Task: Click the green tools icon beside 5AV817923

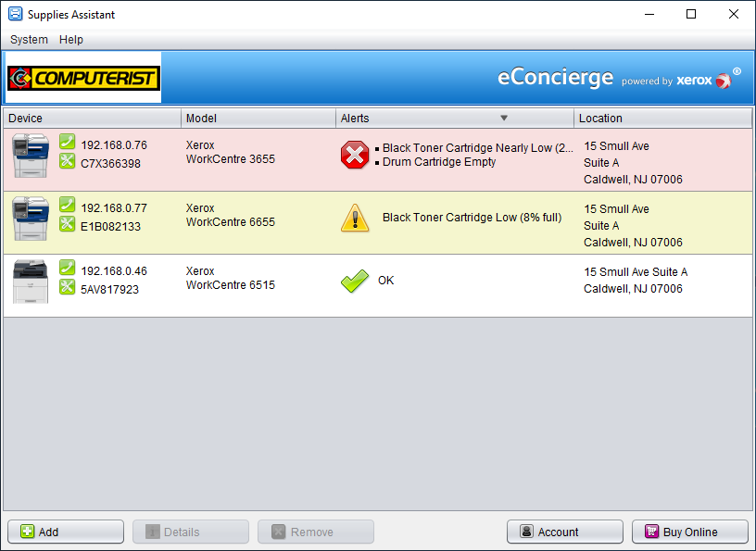Action: pos(67,287)
